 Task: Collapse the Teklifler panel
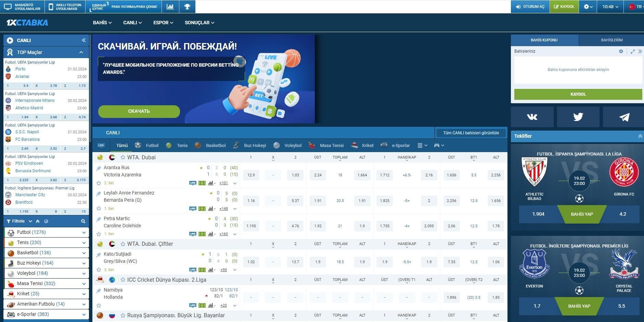point(640,136)
